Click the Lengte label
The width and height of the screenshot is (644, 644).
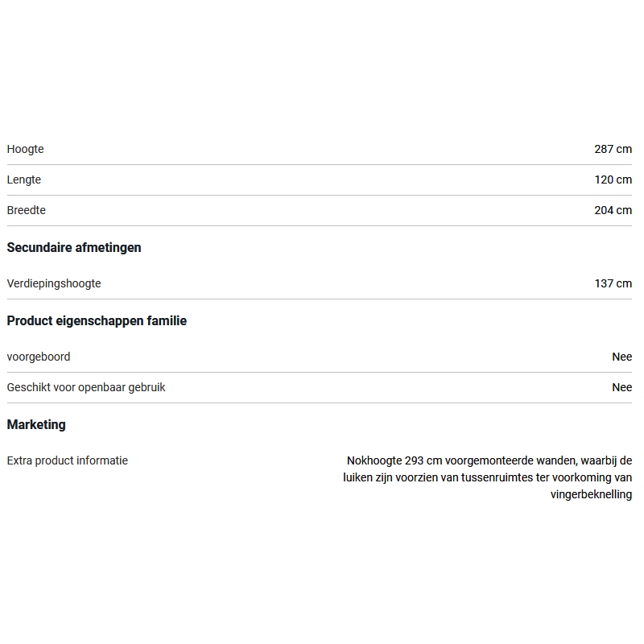pos(23,180)
